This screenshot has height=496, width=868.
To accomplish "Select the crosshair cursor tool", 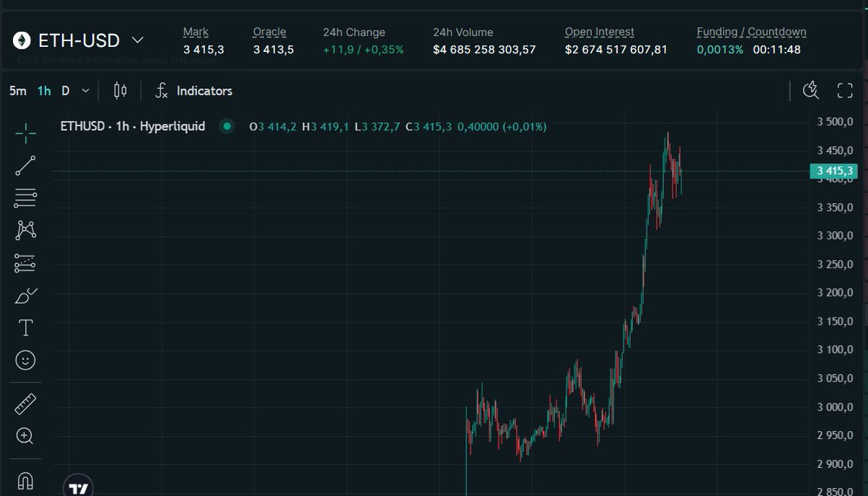I will click(25, 133).
